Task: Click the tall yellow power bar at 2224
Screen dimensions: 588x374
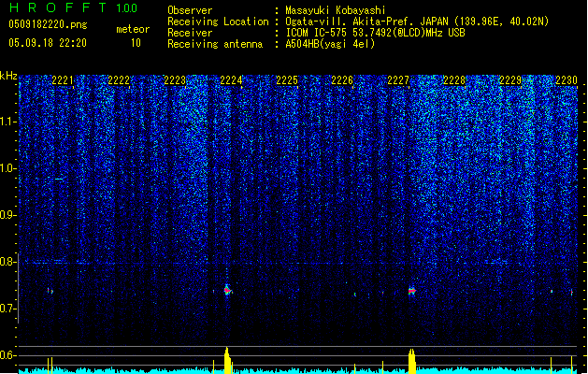Action: tap(227, 360)
